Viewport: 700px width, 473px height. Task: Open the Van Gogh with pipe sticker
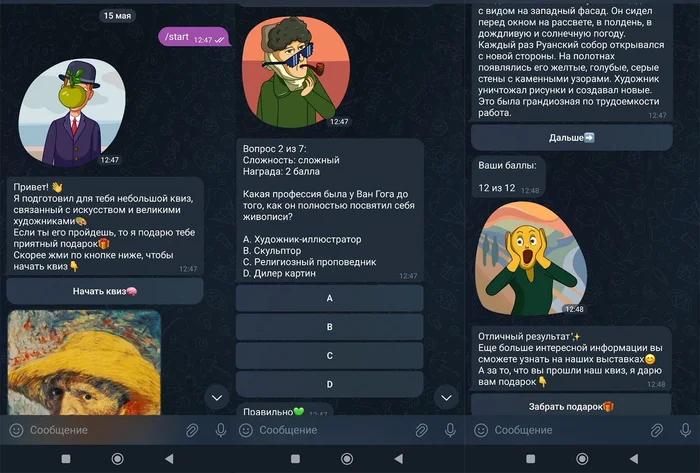296,72
